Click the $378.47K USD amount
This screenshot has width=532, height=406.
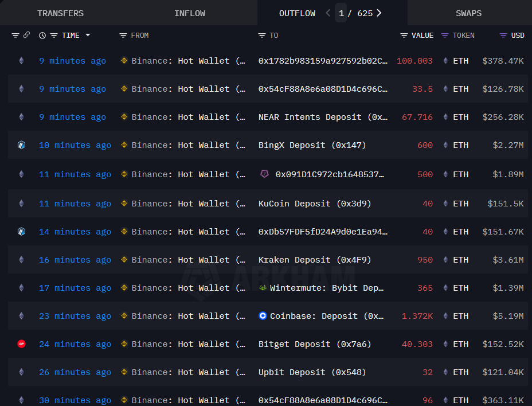click(x=503, y=61)
